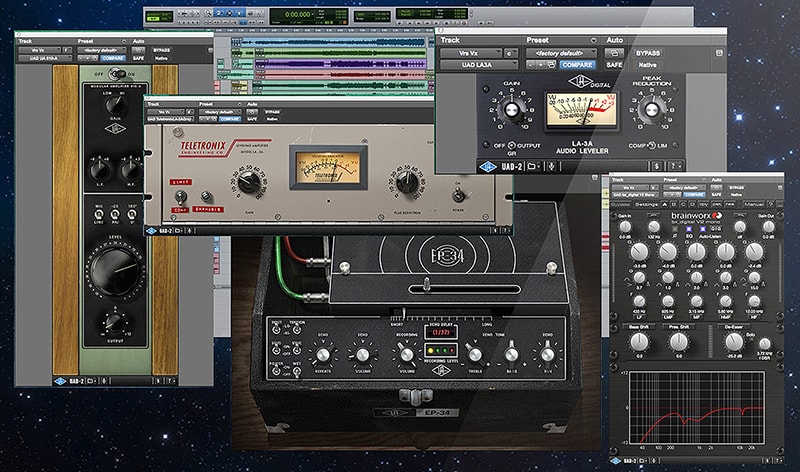Screen dimensions: 800x472
Task: Click the microphone icon in LA-3A UAD-2 toolbar
Action: tap(552, 166)
